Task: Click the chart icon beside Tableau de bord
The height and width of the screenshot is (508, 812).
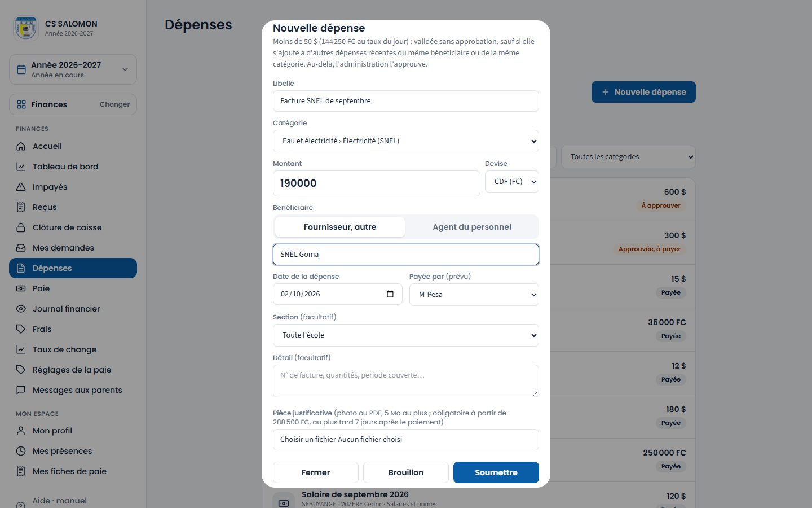Action: click(x=21, y=167)
